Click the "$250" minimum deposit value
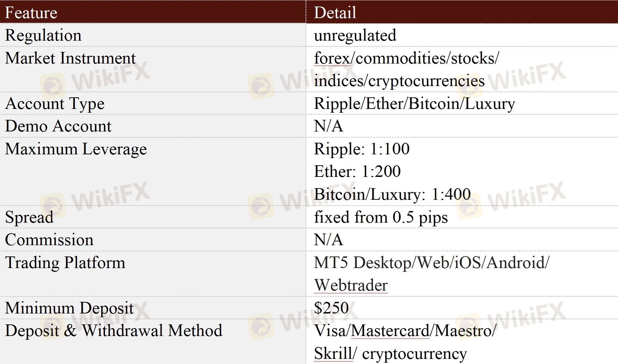The image size is (618, 364). click(x=331, y=308)
